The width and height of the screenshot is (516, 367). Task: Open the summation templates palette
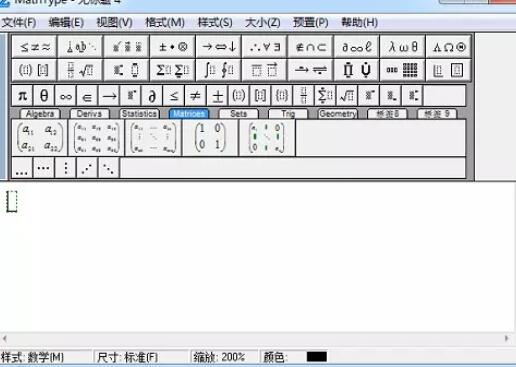[173, 70]
